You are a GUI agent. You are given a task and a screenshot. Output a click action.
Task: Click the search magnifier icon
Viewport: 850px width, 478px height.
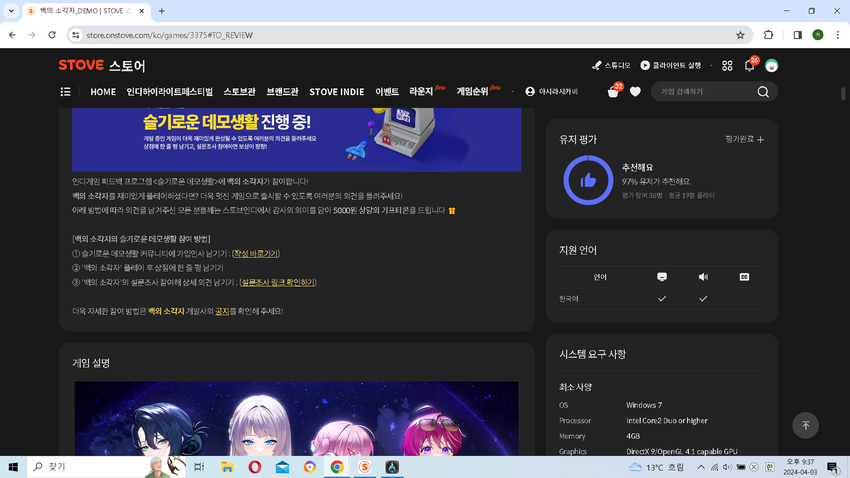pos(763,92)
